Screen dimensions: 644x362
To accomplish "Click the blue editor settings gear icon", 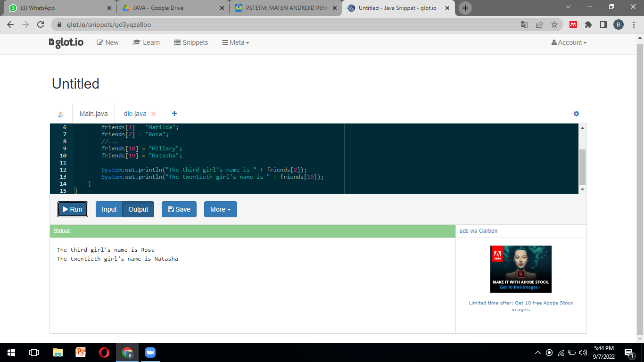I will coord(576,114).
